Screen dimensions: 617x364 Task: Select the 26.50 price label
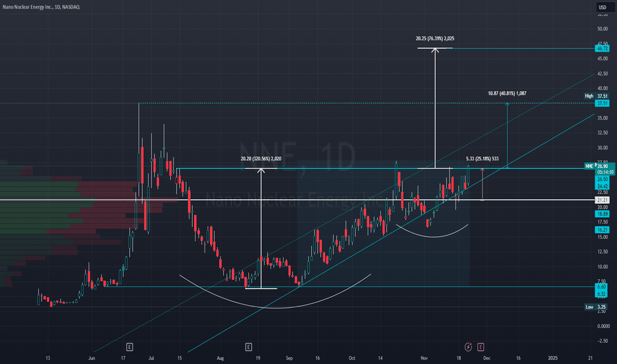602,179
